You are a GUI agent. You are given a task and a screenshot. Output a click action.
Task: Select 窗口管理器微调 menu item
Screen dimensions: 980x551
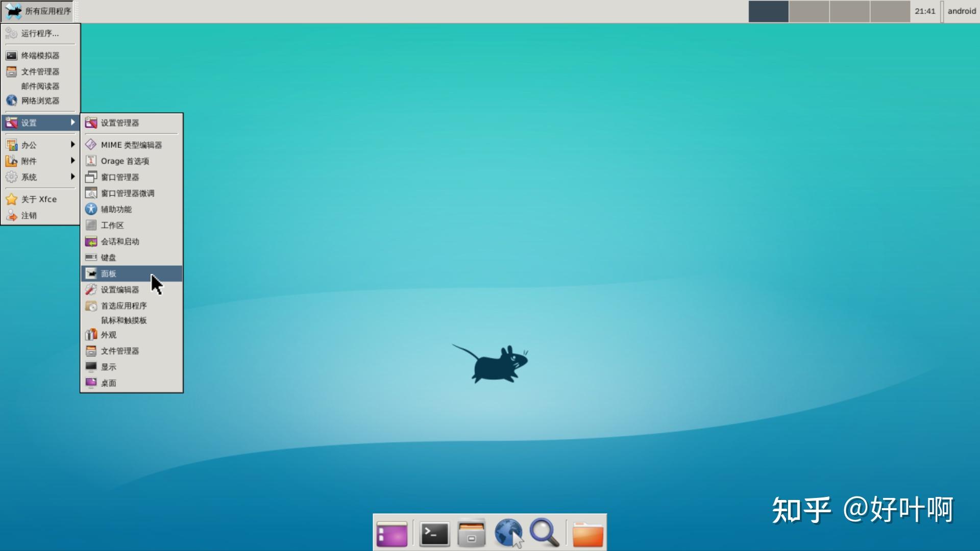[x=127, y=193]
